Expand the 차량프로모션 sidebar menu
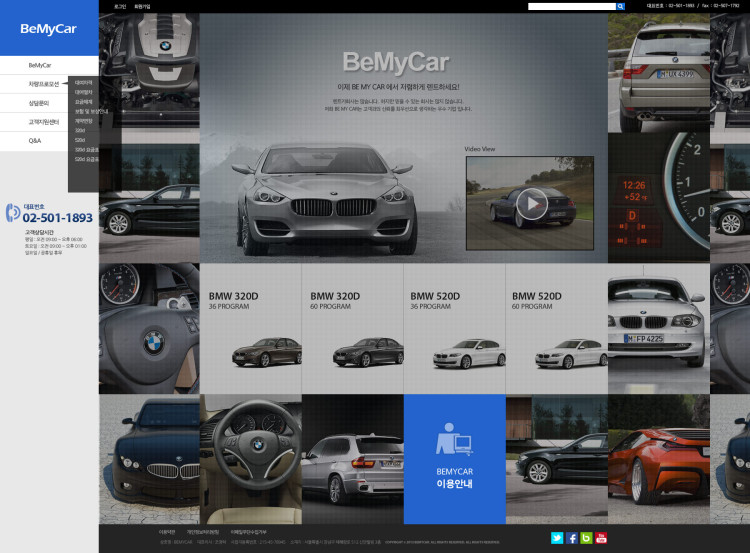 [44, 84]
